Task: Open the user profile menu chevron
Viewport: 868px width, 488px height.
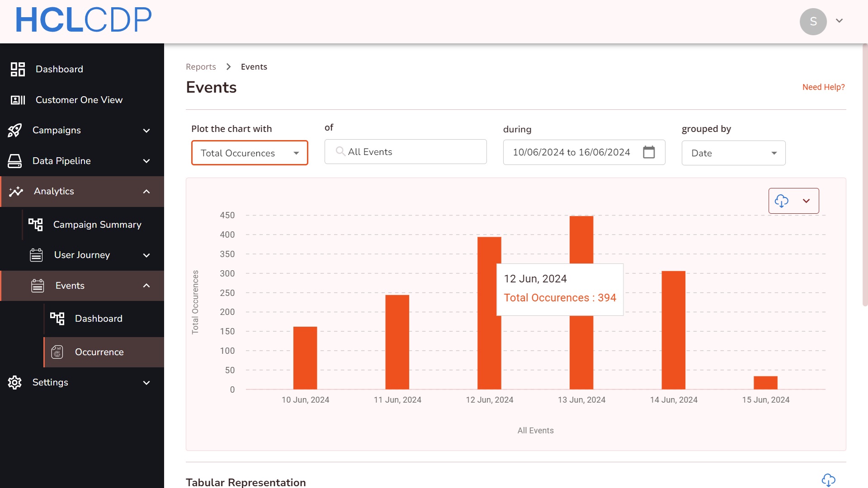Action: (x=839, y=21)
